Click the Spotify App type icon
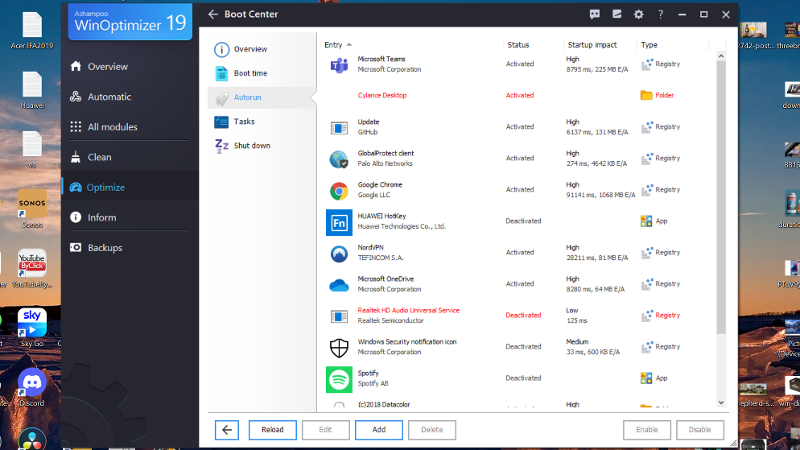This screenshot has width=800, height=450. click(x=646, y=378)
